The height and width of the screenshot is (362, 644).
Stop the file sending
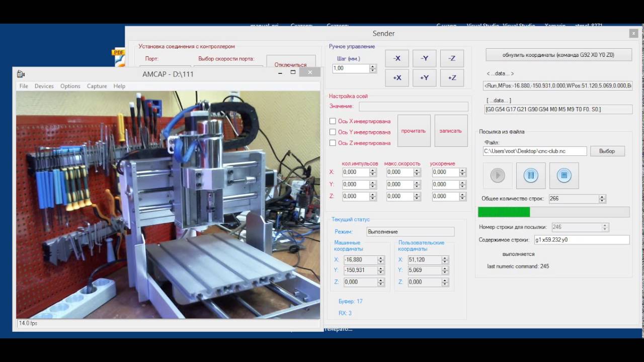pyautogui.click(x=564, y=175)
